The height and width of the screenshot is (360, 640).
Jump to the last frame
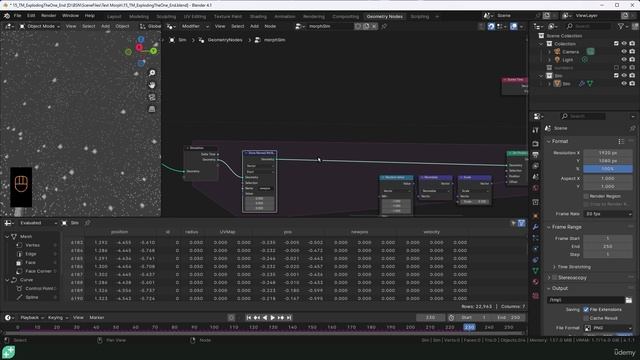coord(289,318)
